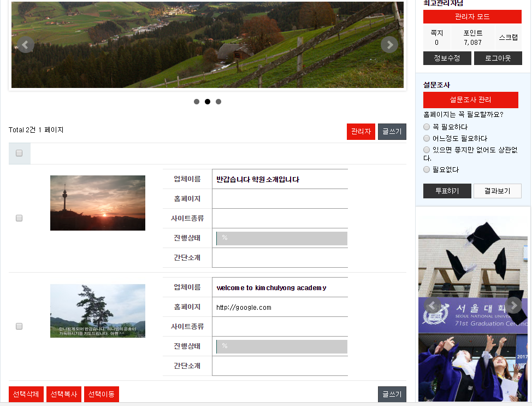
Task: Toggle the select-all checkbox in list header
Action: [x=19, y=154]
